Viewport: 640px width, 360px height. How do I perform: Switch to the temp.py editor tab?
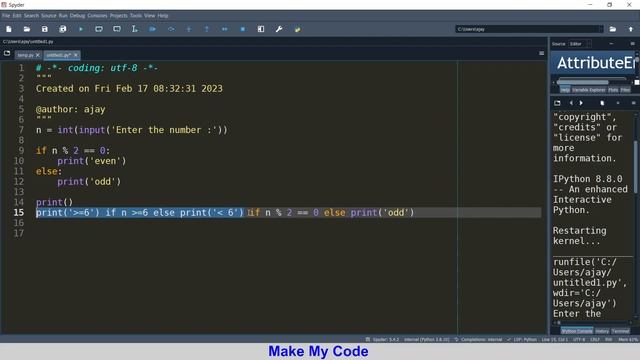[x=25, y=55]
